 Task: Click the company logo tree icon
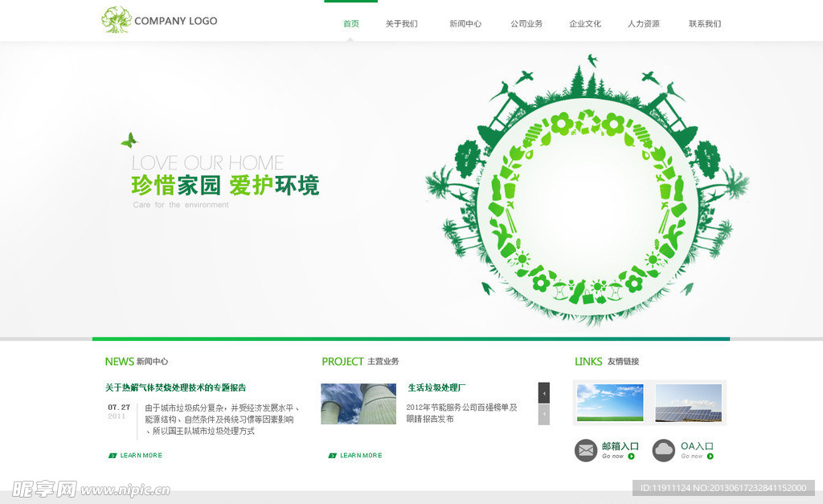pos(115,18)
